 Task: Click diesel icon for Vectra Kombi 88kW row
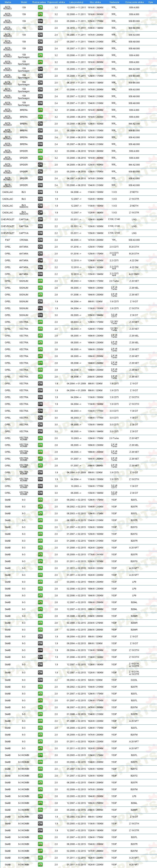pyautogui.click(x=40, y=472)
